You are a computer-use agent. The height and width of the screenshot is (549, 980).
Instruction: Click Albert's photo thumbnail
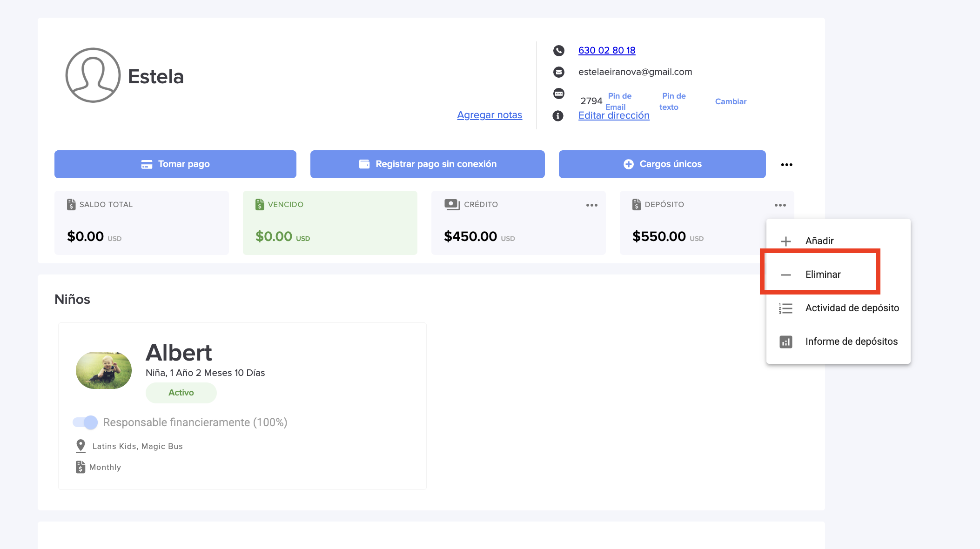point(104,370)
